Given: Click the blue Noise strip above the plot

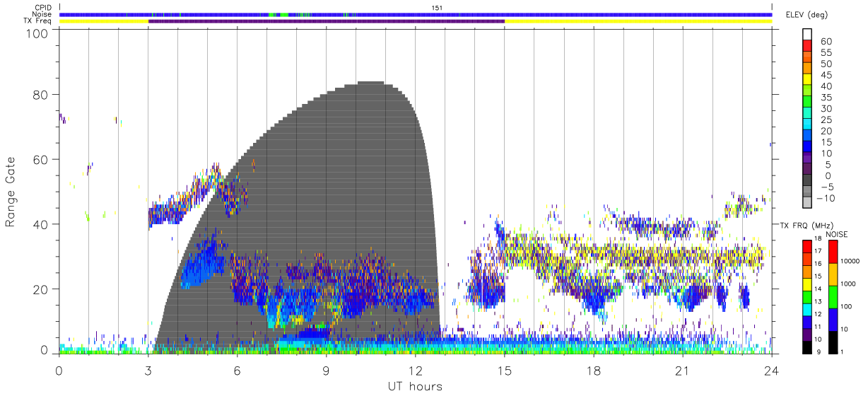Looking at the screenshot, I should pyautogui.click(x=416, y=14).
